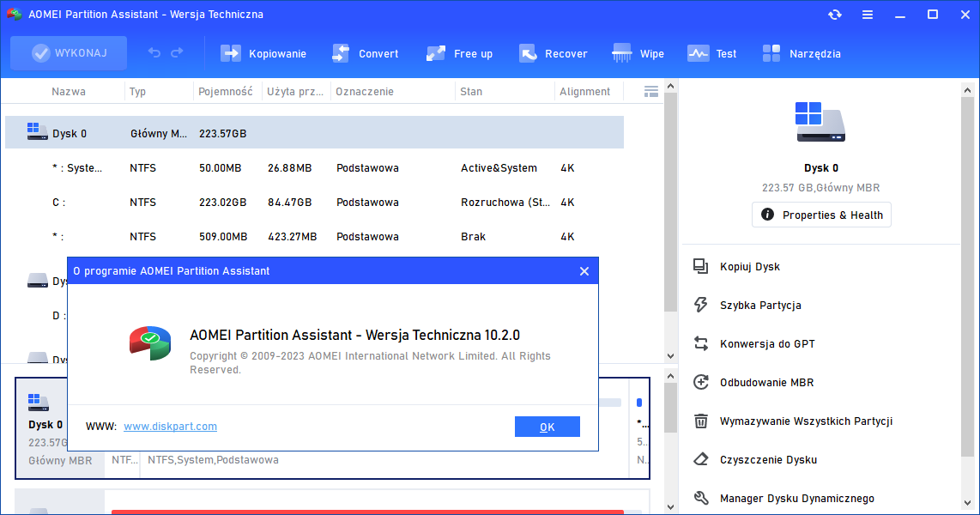
Task: Open the Free up tool
Action: (x=459, y=54)
